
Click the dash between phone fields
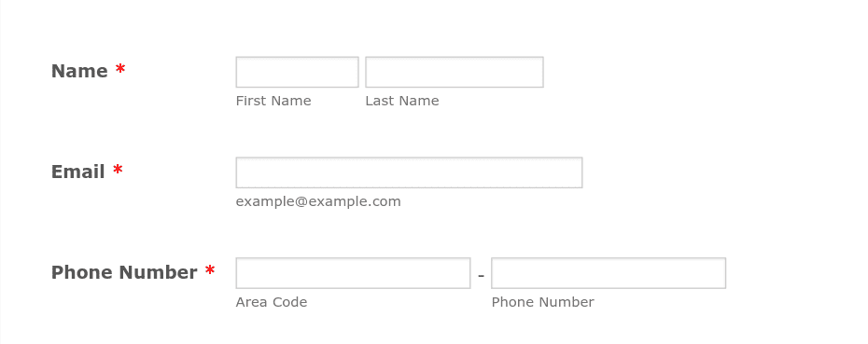[x=481, y=275]
